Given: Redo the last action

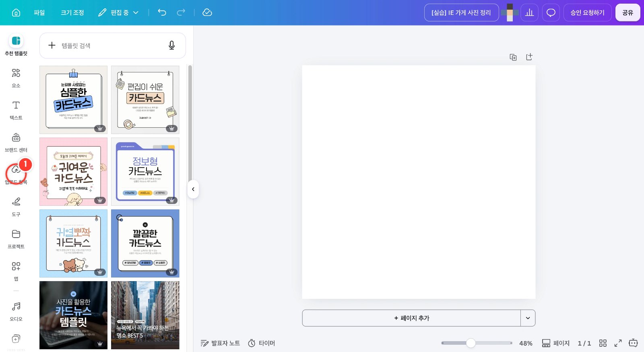Looking at the screenshot, I should click(181, 12).
